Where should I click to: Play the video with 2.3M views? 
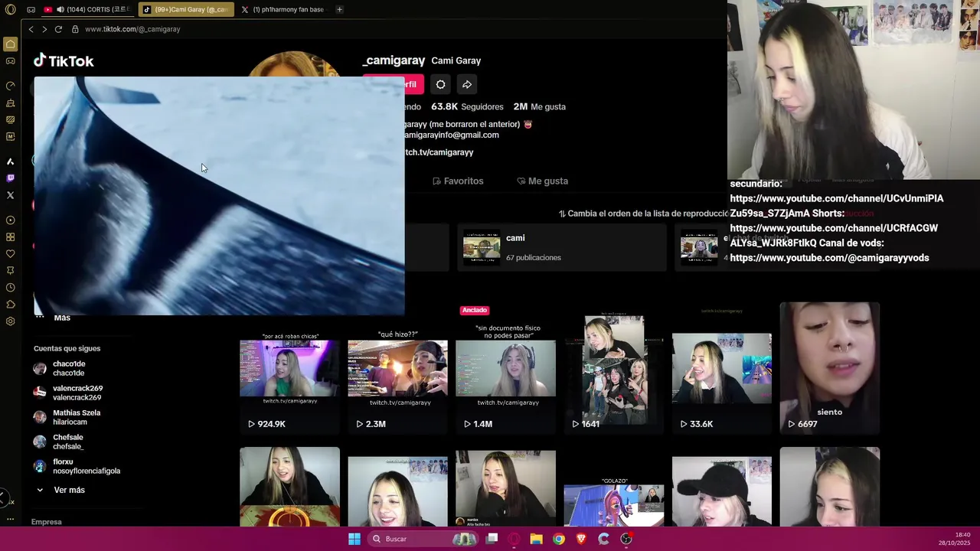click(x=397, y=368)
